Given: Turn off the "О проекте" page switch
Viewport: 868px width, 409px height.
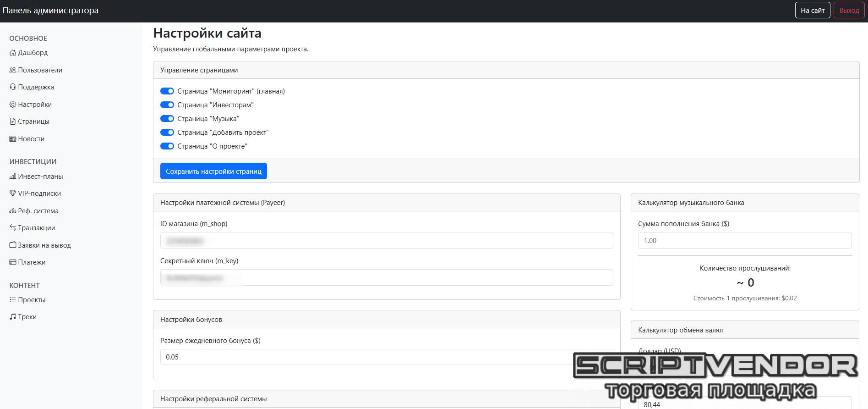Looking at the screenshot, I should click(167, 146).
